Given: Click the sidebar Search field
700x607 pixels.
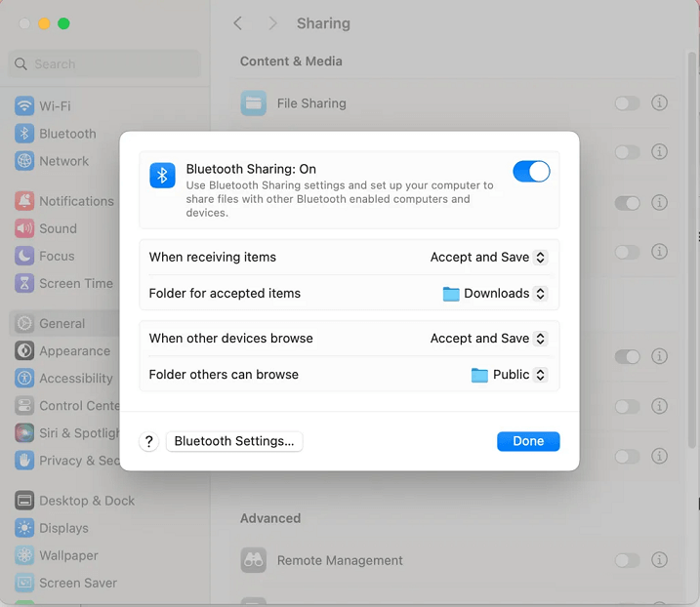Looking at the screenshot, I should [x=104, y=63].
